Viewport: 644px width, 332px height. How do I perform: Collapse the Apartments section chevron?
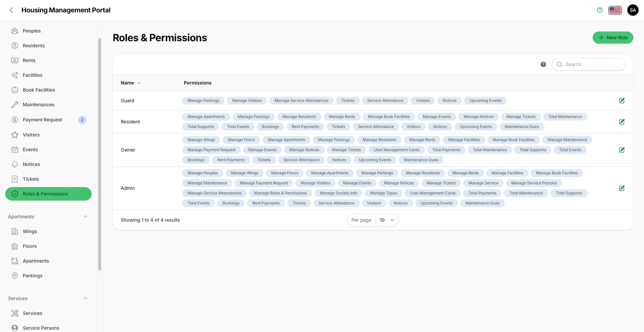pos(86,216)
